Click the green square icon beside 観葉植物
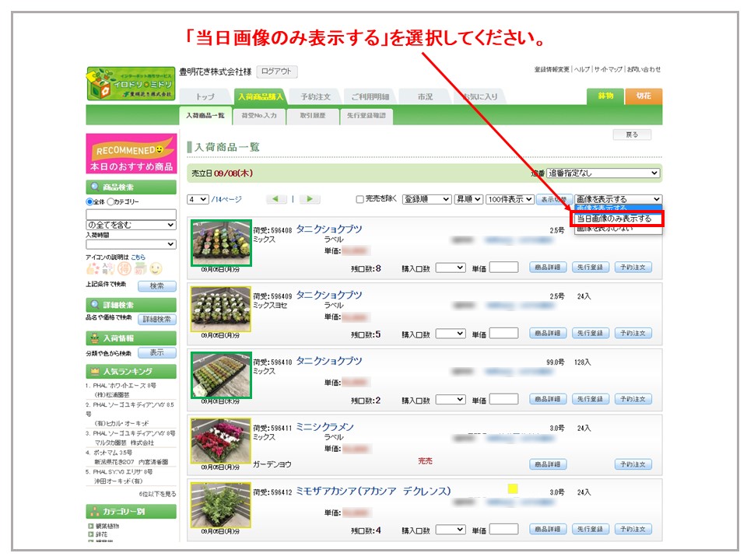The width and height of the screenshot is (747, 560). [91, 526]
